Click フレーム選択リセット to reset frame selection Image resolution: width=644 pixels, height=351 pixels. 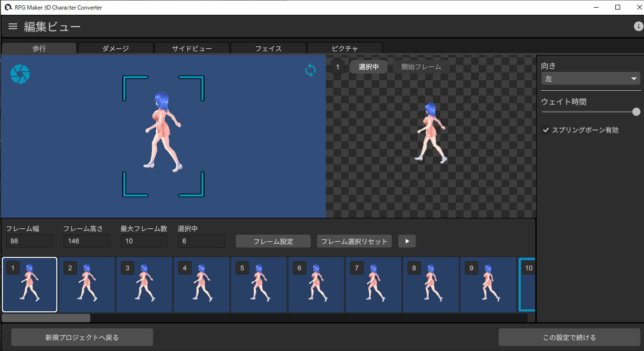click(354, 241)
